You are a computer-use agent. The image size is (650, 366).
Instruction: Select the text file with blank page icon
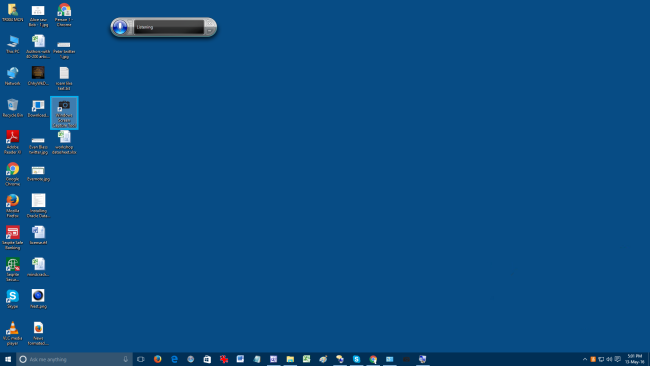coord(64,79)
